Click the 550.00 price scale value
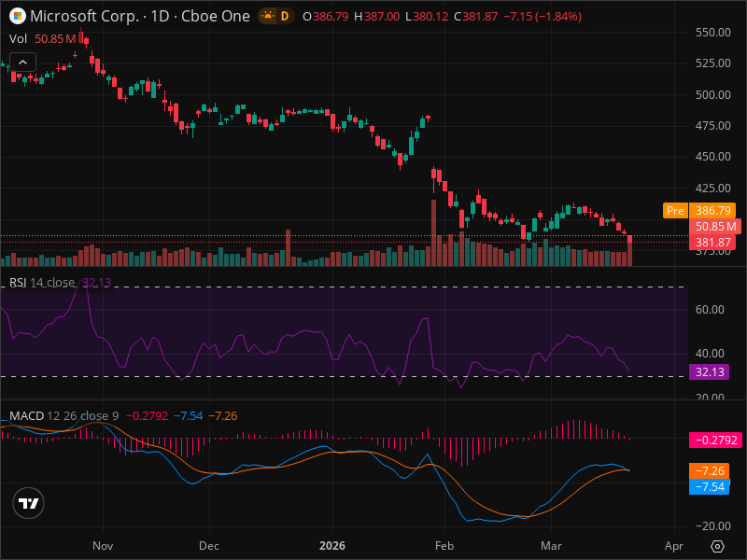This screenshot has height=560, width=747. click(x=712, y=33)
